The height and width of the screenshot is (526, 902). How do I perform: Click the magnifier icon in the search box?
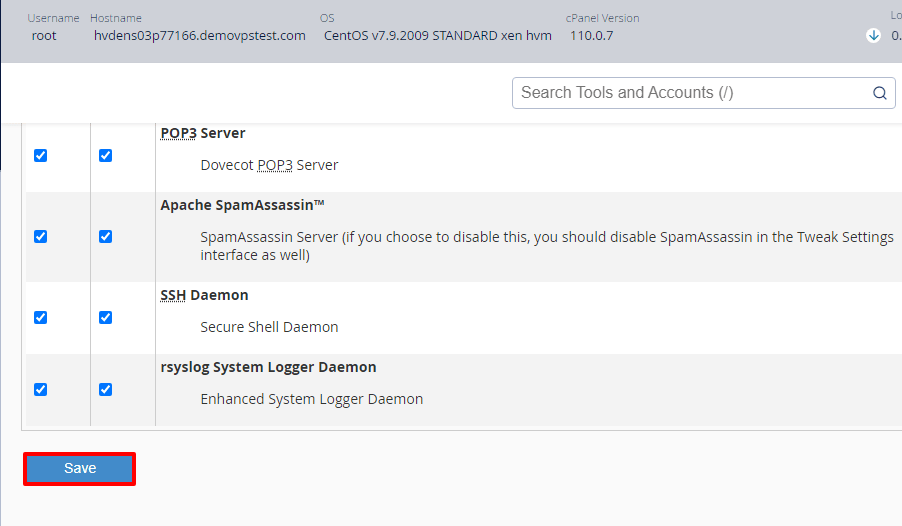pos(880,93)
